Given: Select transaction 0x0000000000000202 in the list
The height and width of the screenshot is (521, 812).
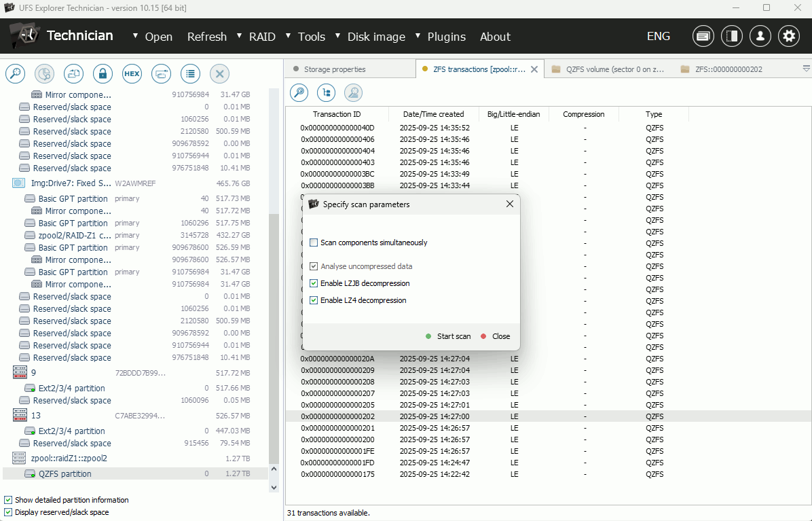Looking at the screenshot, I should coord(337,416).
